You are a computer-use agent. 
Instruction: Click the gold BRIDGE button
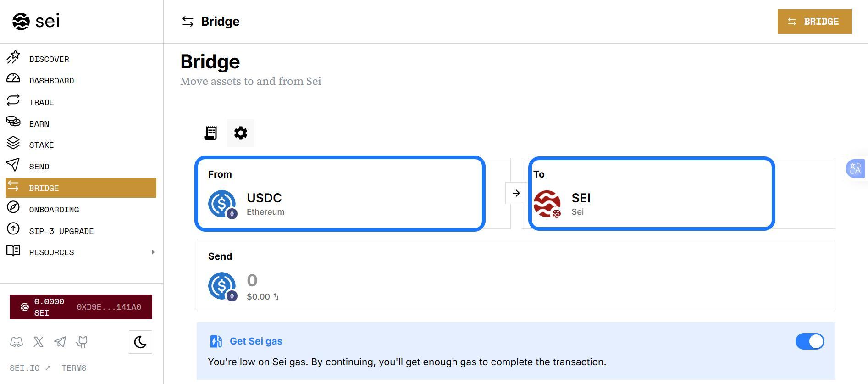[x=814, y=22]
